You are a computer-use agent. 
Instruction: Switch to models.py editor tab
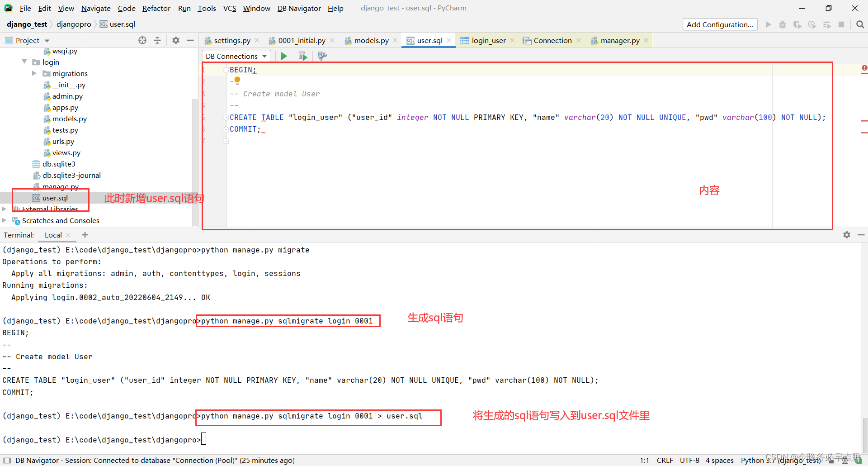tap(371, 40)
